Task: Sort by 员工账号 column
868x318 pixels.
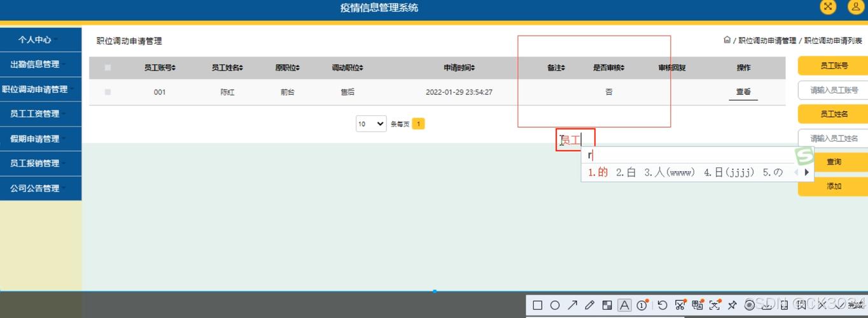Action: pos(160,67)
